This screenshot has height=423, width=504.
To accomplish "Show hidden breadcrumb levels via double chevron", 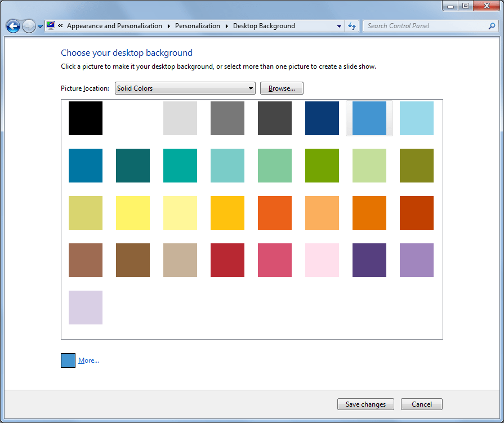I will click(60, 26).
